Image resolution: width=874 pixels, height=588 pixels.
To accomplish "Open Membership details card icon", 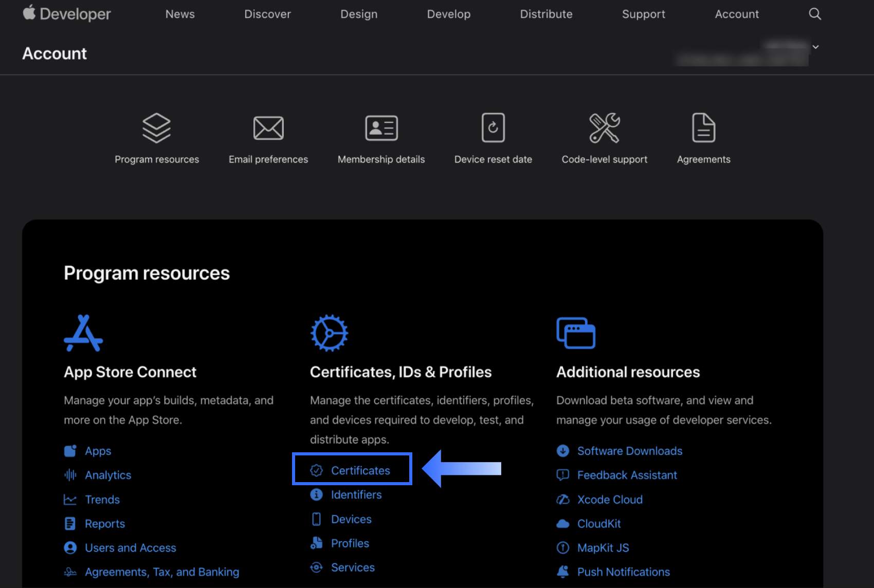I will (x=381, y=127).
